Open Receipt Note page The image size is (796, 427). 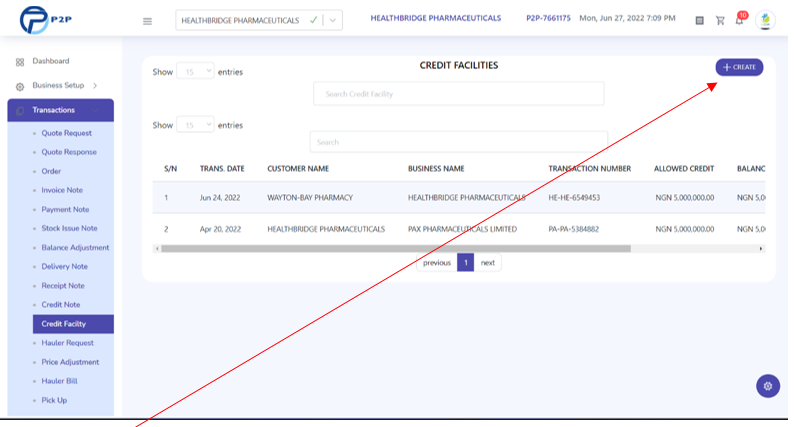pos(63,285)
